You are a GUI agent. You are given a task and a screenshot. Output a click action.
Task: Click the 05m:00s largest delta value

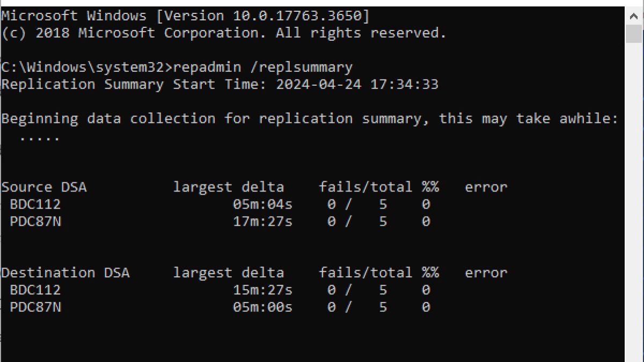[x=263, y=307]
